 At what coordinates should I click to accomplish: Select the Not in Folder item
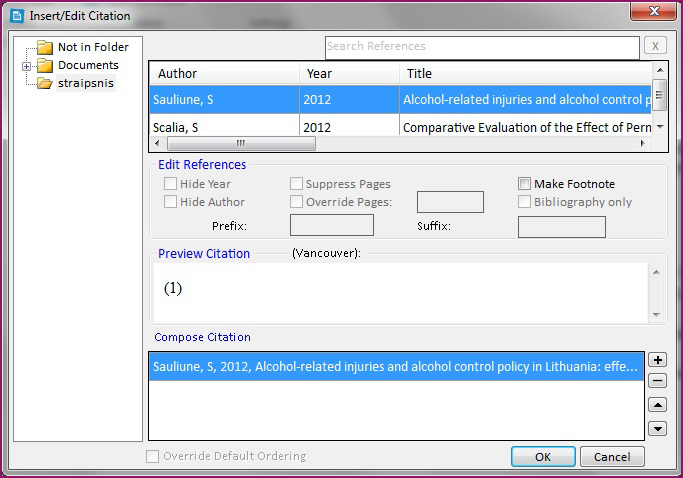click(92, 47)
